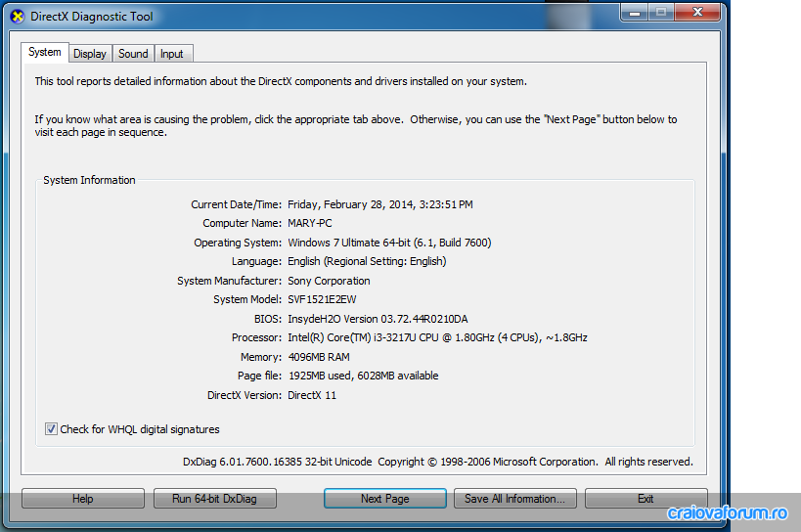Image resolution: width=801 pixels, height=532 pixels.
Task: Click the 'Processor:' label
Action: [x=256, y=337]
